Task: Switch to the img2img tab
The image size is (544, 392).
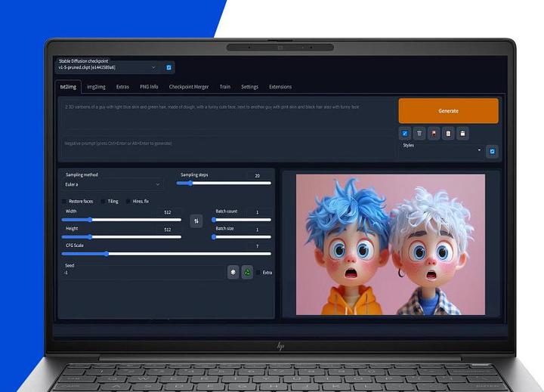Action: tap(96, 87)
